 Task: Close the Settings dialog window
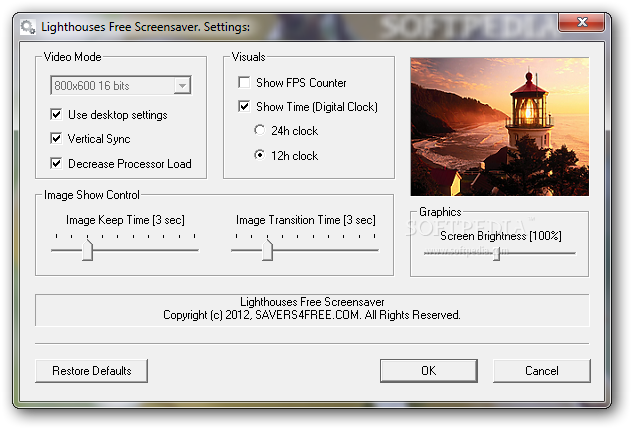click(x=581, y=22)
